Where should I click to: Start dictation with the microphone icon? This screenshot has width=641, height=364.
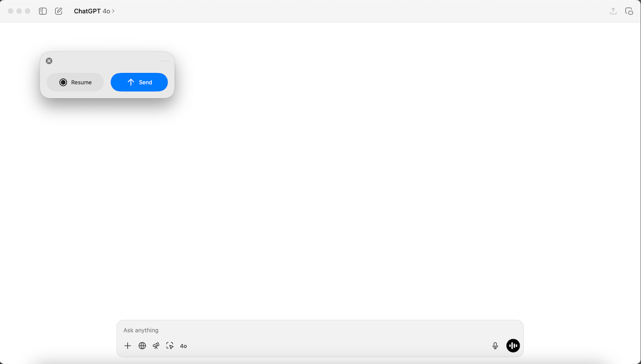[496, 345]
